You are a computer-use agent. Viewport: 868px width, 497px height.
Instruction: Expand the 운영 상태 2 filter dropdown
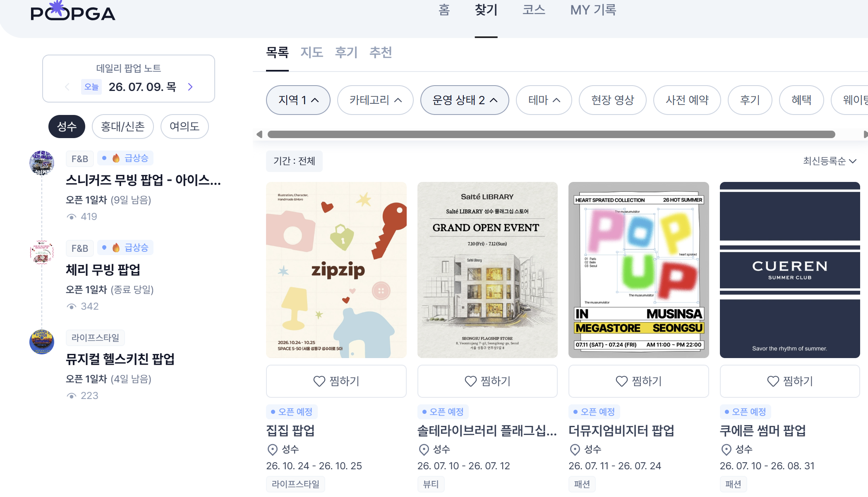465,100
